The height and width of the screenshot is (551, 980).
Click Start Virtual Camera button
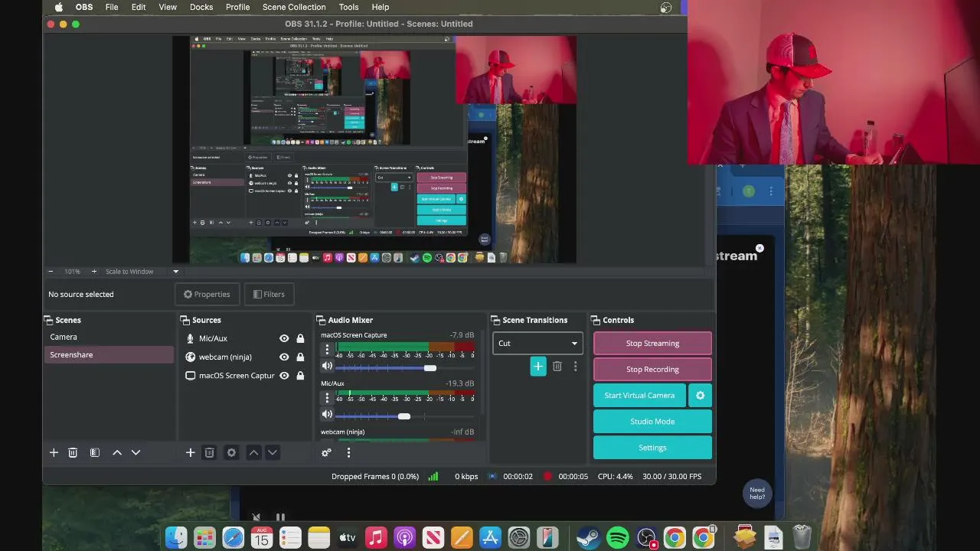pyautogui.click(x=639, y=395)
